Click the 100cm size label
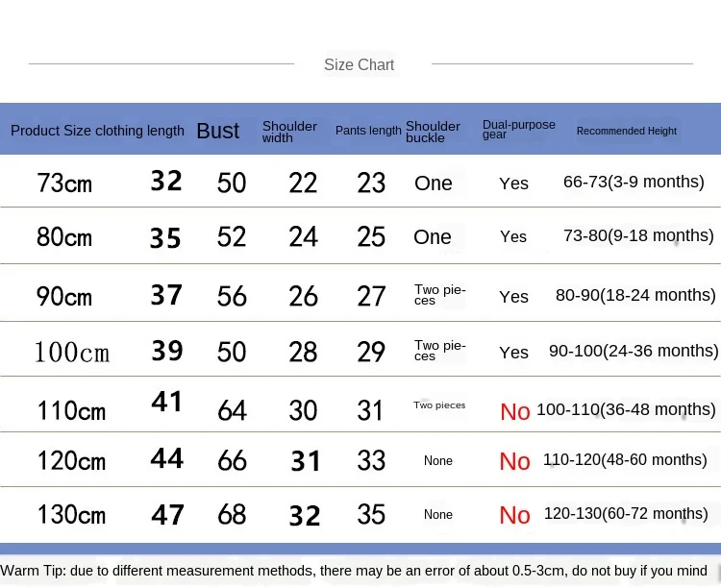Image resolution: width=721 pixels, height=588 pixels. 72,353
